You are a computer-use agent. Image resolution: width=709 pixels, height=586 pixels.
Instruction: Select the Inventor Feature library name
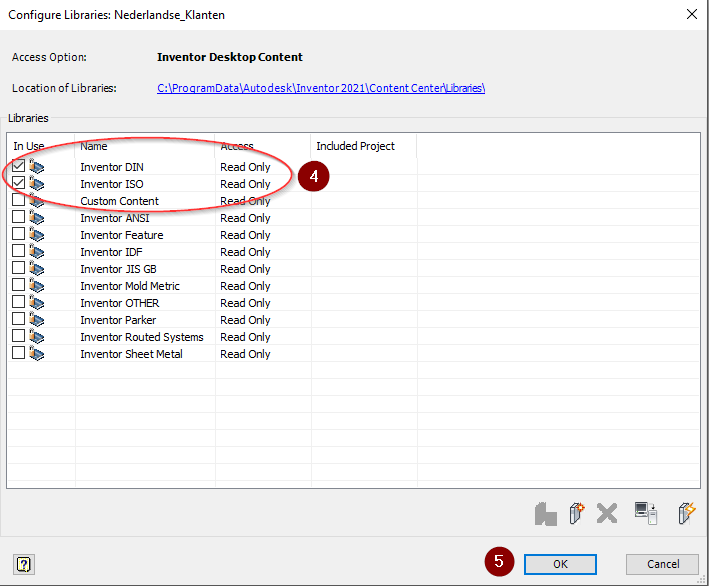122,235
